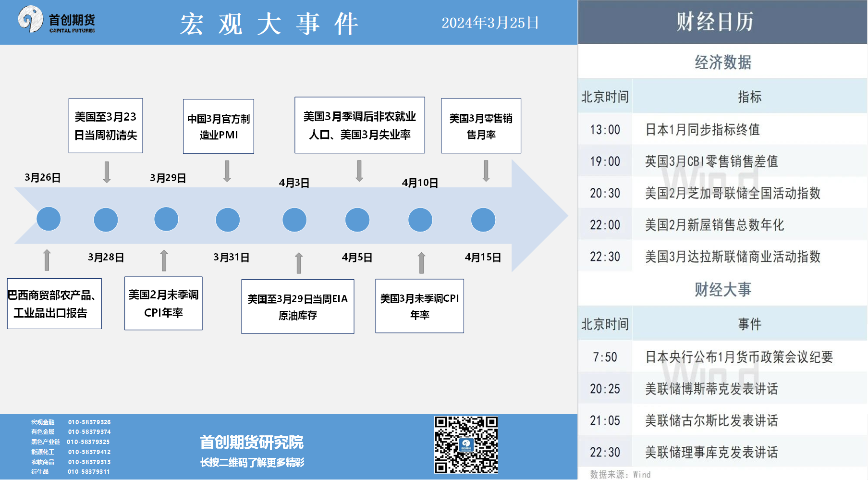Select the 财经大事 section heading
This screenshot has height=480, width=868.
click(x=722, y=289)
